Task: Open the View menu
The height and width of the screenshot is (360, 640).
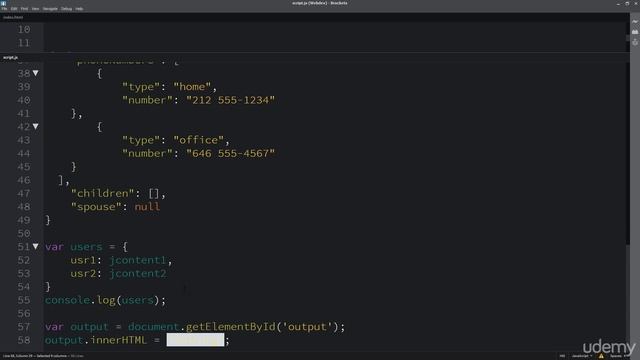Action: 36,9
